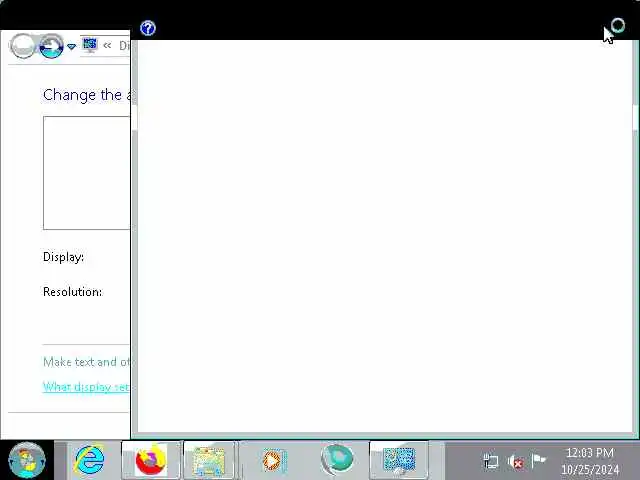Click 'Make text and other items' link
Screen dimensions: 640x480
tap(87, 362)
